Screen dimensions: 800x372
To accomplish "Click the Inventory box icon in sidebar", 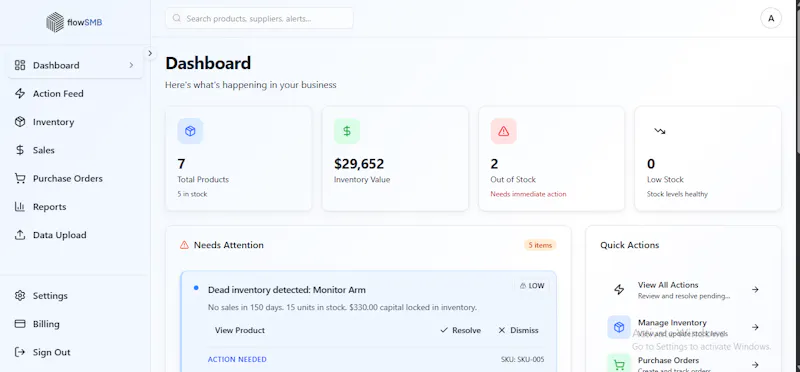I will pos(20,122).
